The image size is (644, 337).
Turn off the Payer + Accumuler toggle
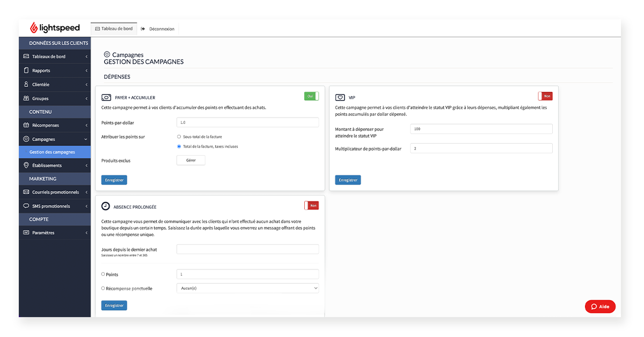point(311,96)
